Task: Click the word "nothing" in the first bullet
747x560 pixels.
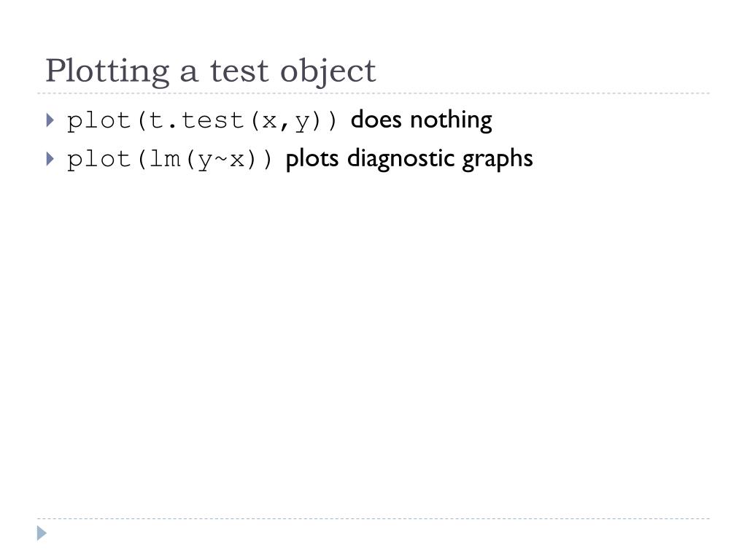Action: tap(451, 120)
